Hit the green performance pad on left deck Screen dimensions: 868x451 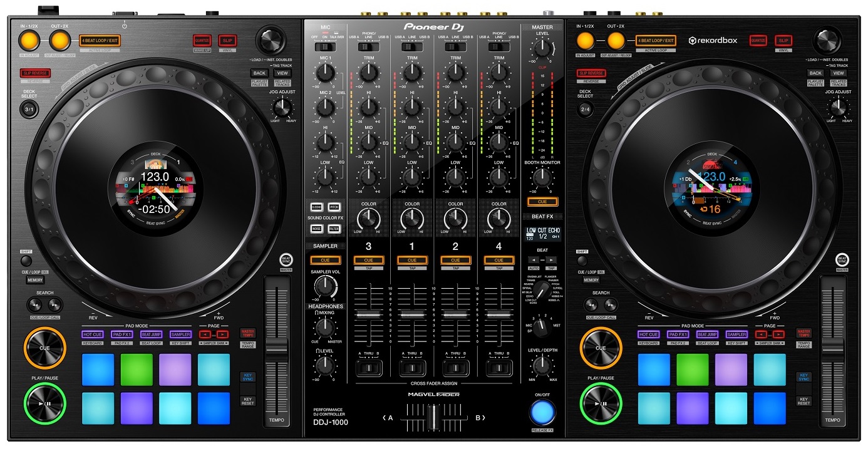[x=137, y=370]
